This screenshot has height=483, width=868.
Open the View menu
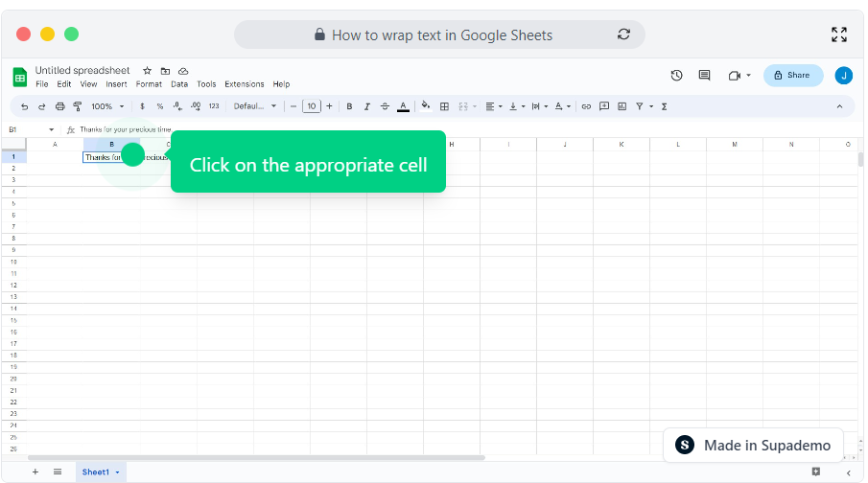88,84
